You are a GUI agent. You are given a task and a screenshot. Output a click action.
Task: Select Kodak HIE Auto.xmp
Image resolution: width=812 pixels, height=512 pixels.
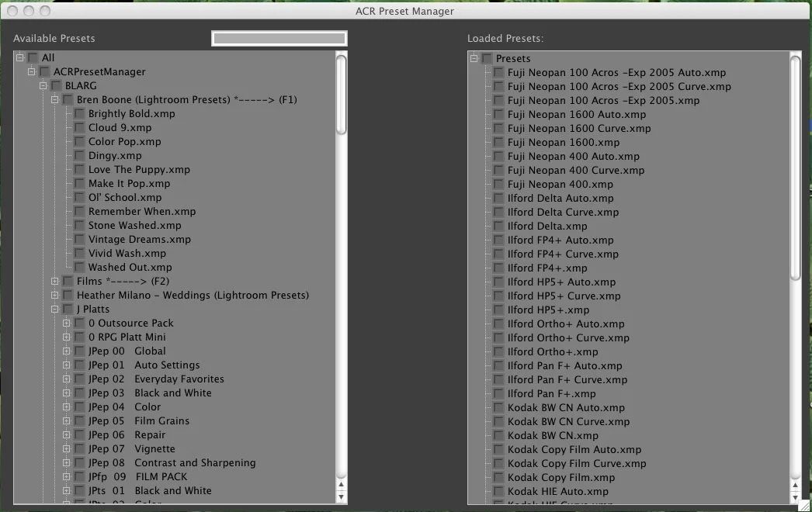point(557,492)
